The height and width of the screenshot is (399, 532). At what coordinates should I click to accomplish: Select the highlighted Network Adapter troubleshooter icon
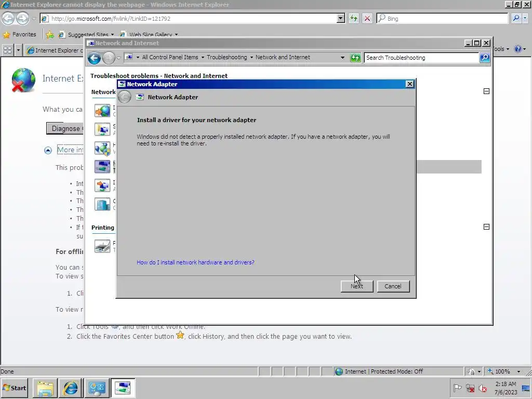[102, 167]
